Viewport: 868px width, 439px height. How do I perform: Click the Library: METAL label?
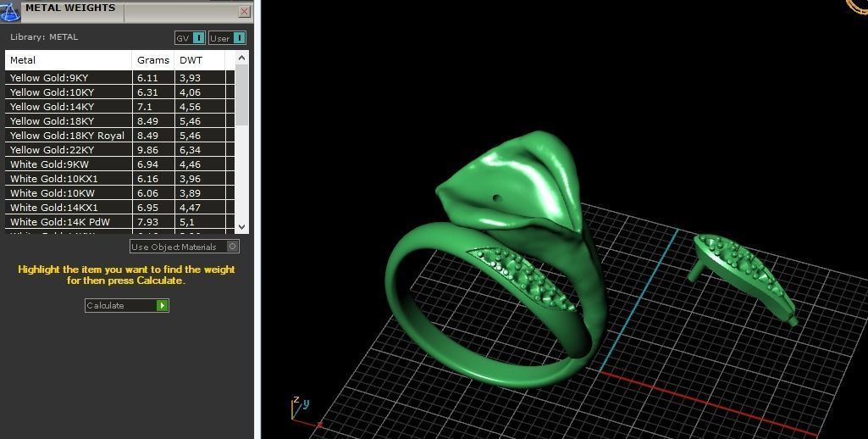coord(44,36)
